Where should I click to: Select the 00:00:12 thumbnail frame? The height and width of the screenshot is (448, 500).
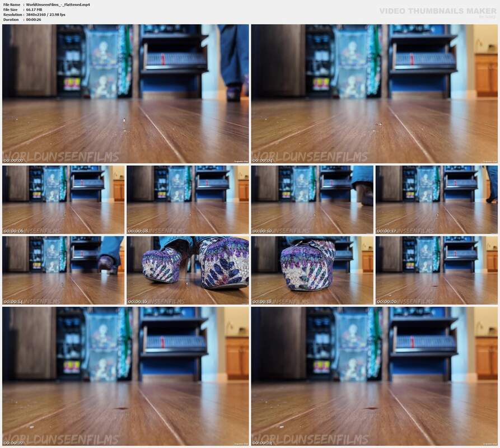click(437, 199)
